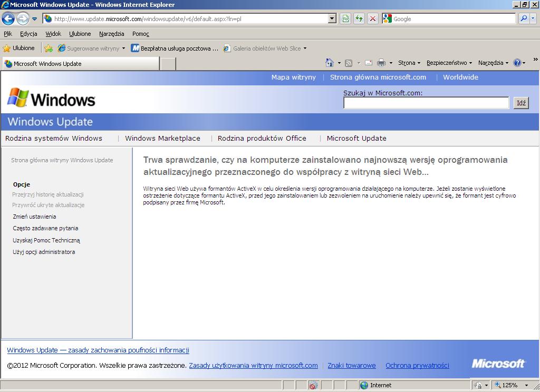Click Zmień ustawienia link
This screenshot has height=392, width=540.
[x=34, y=217]
